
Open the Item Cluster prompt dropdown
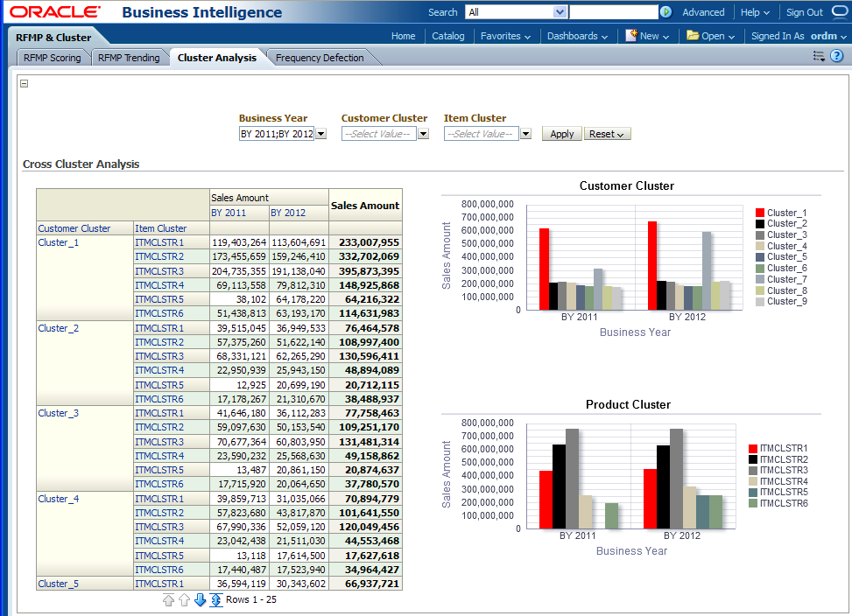click(x=525, y=134)
